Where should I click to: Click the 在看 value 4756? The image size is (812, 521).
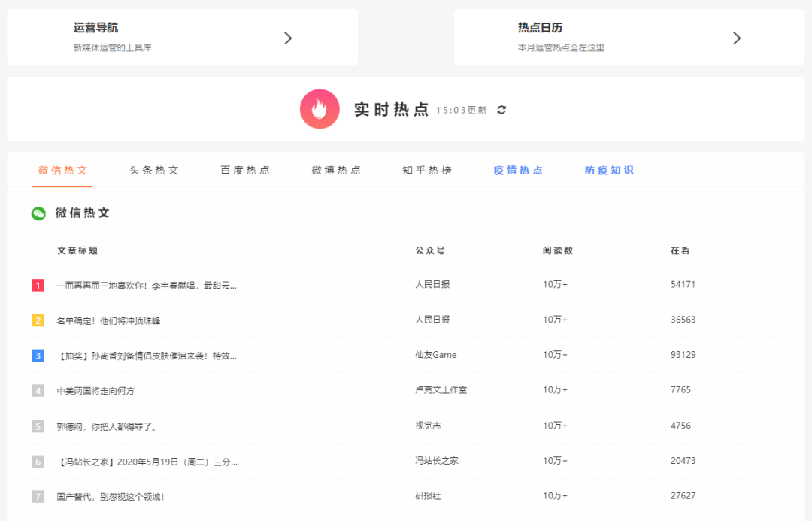680,426
